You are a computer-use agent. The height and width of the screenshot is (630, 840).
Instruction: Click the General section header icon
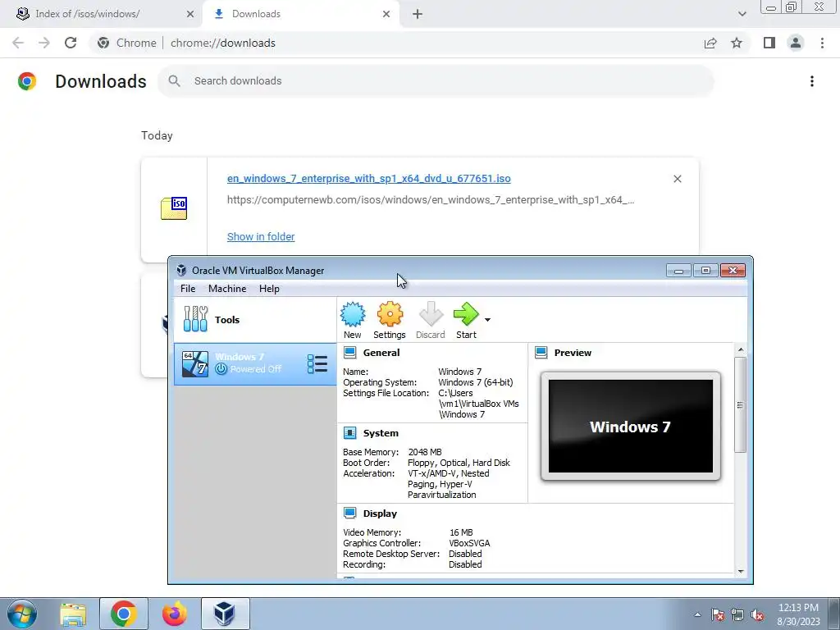click(x=349, y=353)
